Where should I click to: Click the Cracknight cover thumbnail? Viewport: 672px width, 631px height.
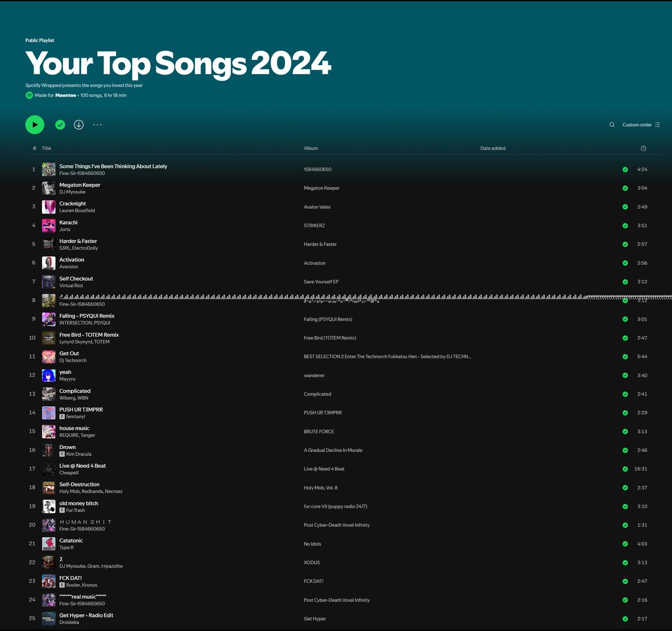point(49,207)
